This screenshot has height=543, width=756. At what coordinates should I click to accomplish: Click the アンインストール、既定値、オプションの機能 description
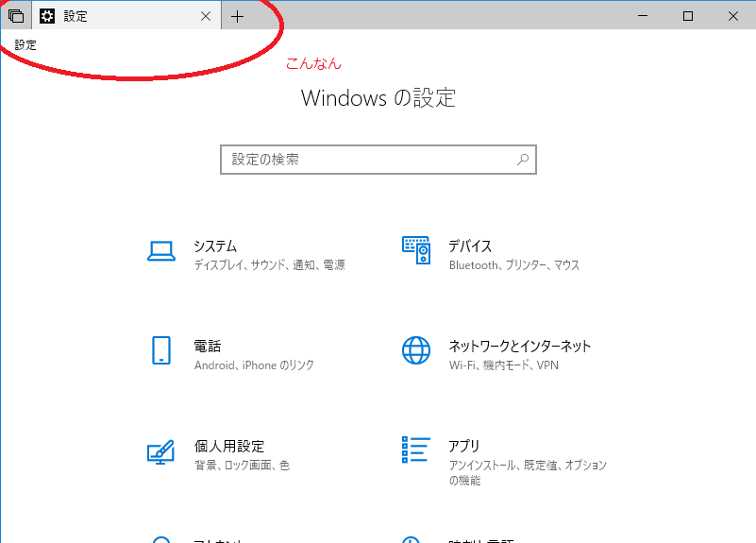coord(528,472)
